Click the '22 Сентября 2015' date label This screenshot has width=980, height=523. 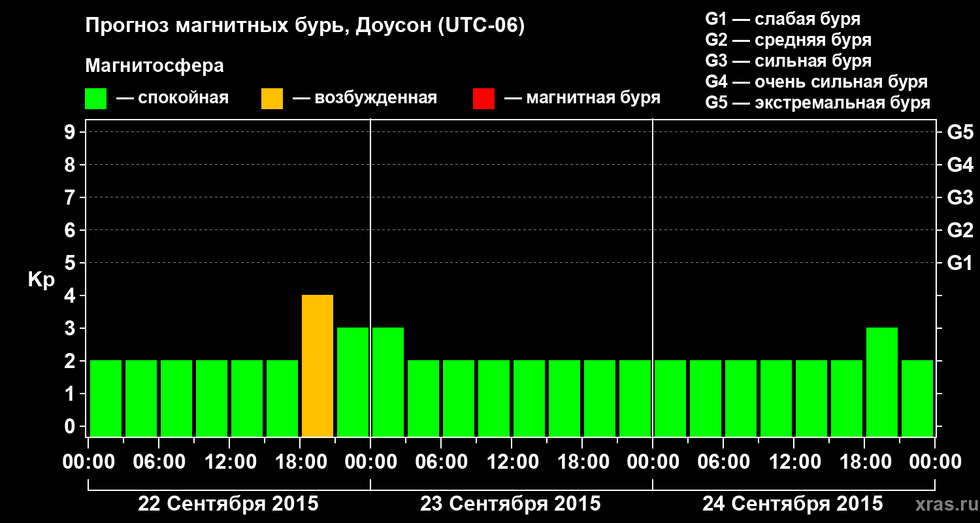point(229,504)
